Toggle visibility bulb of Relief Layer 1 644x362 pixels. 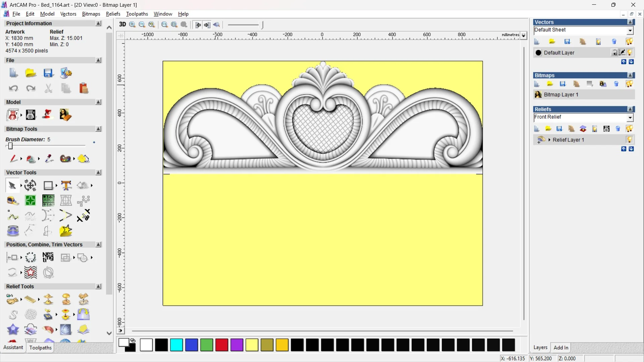[629, 140]
